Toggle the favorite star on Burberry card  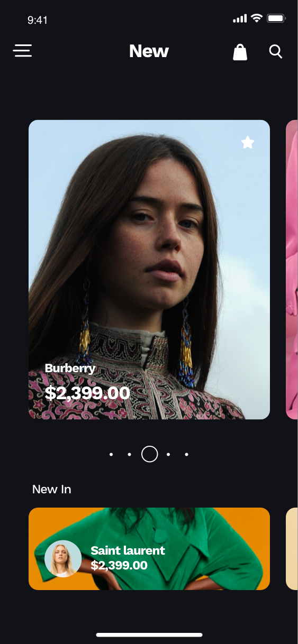tap(248, 142)
